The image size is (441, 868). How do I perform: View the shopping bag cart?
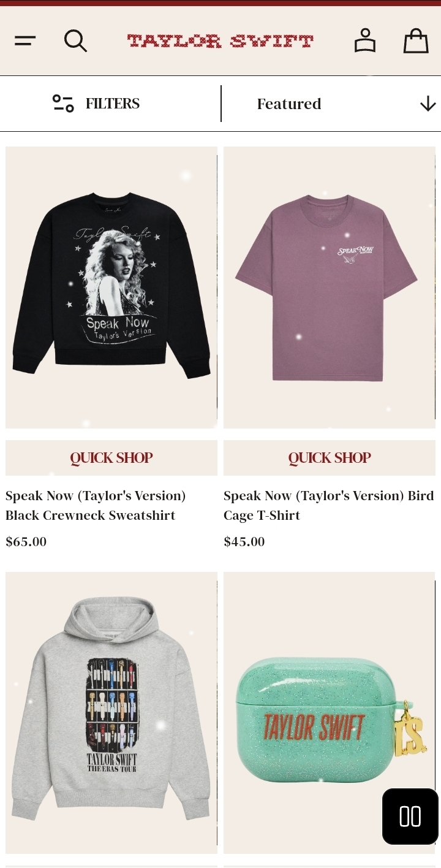(x=416, y=41)
